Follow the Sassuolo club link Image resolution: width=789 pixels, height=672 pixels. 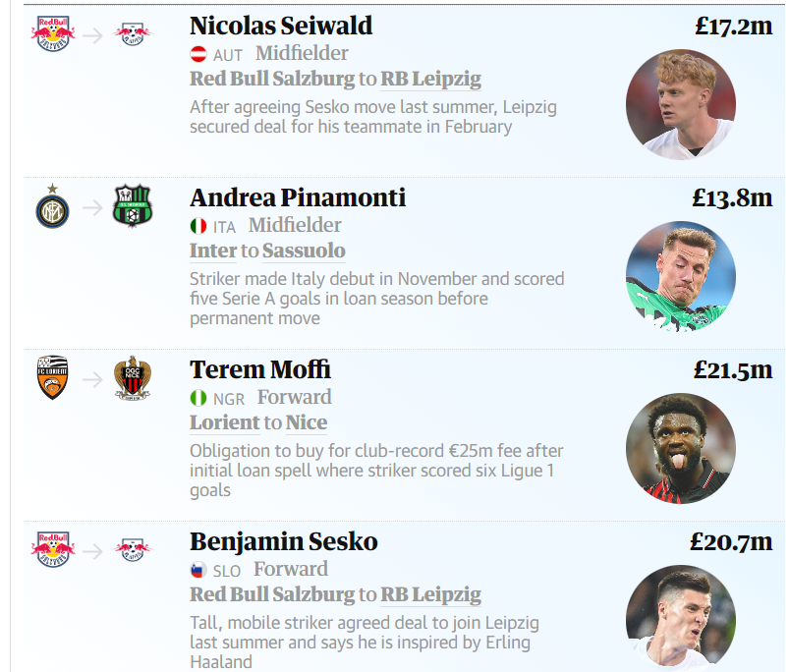[304, 251]
